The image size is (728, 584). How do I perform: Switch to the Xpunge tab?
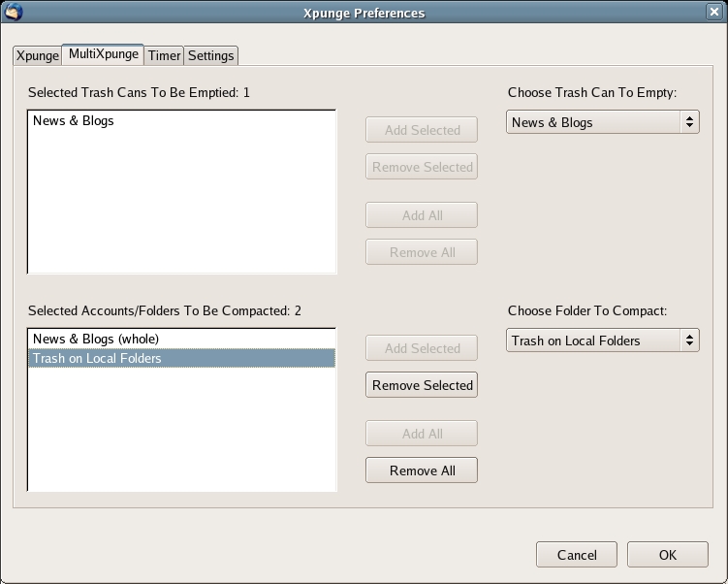[x=38, y=55]
